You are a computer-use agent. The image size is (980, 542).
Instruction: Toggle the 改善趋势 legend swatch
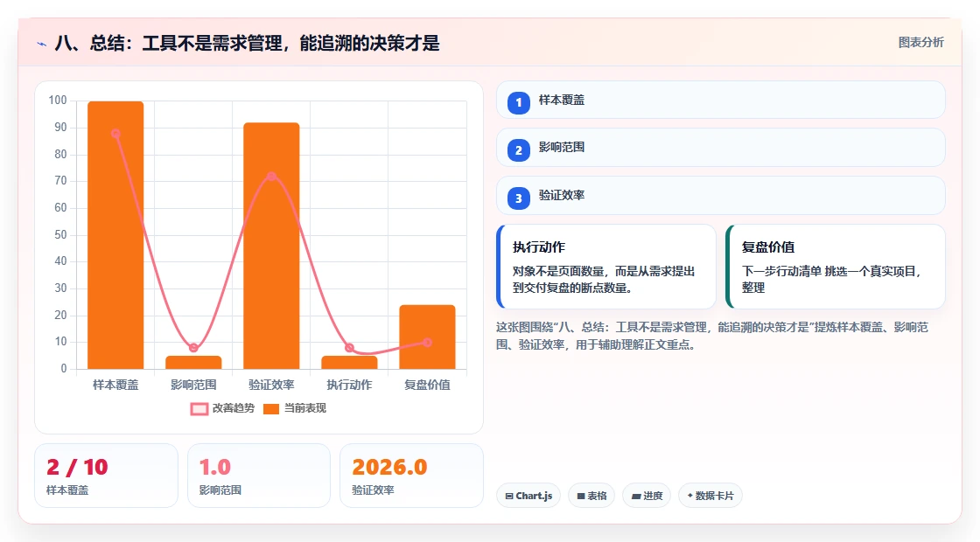pyautogui.click(x=199, y=408)
